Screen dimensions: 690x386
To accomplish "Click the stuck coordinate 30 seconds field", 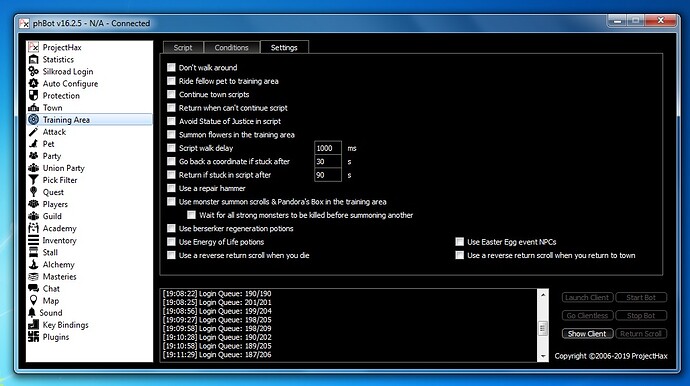I will point(328,162).
